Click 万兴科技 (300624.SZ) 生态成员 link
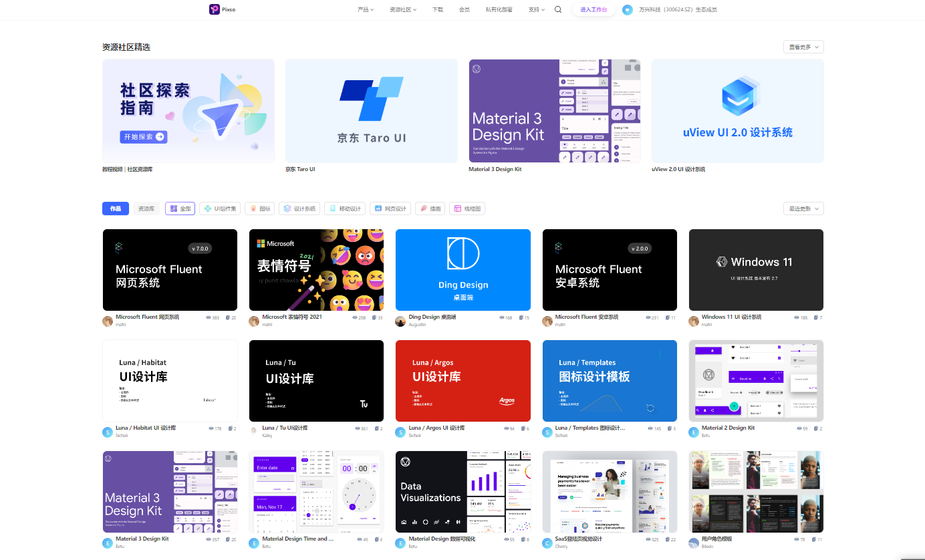Image resolution: width=925 pixels, height=560 pixels. [678, 9]
